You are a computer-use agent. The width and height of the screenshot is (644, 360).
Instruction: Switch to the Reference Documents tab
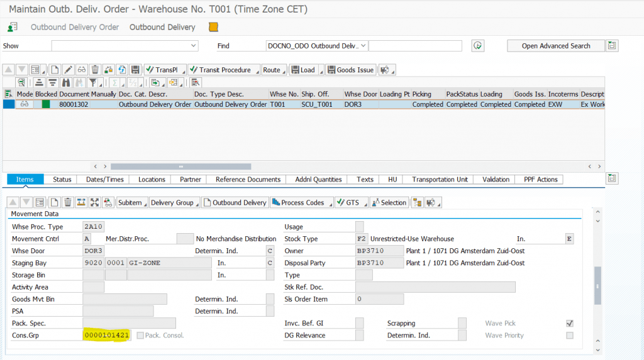coord(248,180)
